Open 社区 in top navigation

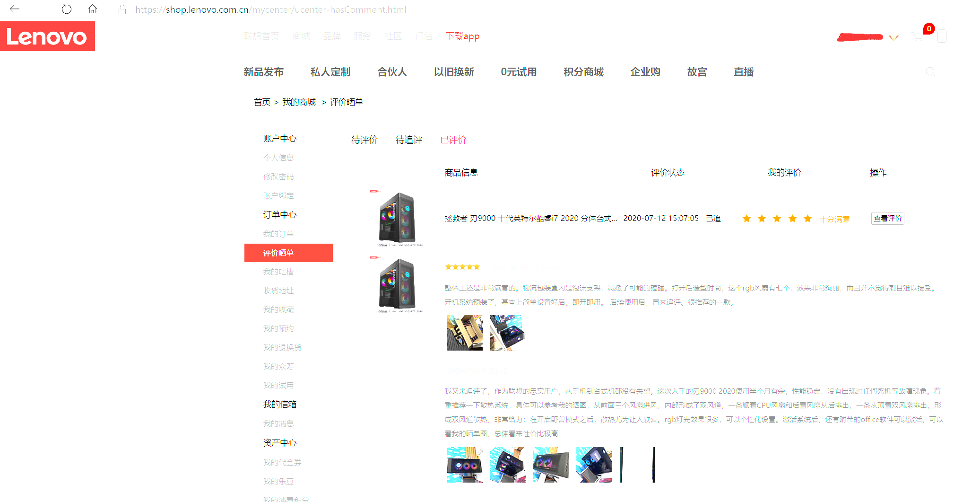[x=393, y=36]
